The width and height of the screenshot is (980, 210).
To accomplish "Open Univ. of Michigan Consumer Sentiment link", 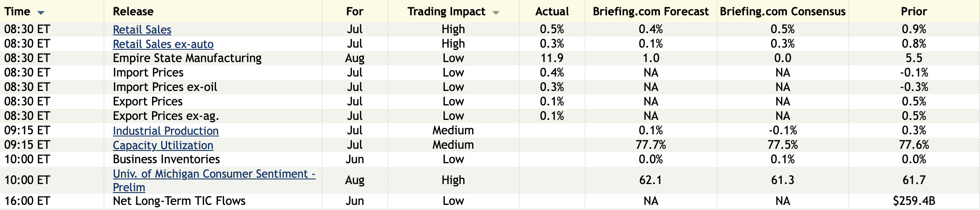I will point(213,174).
